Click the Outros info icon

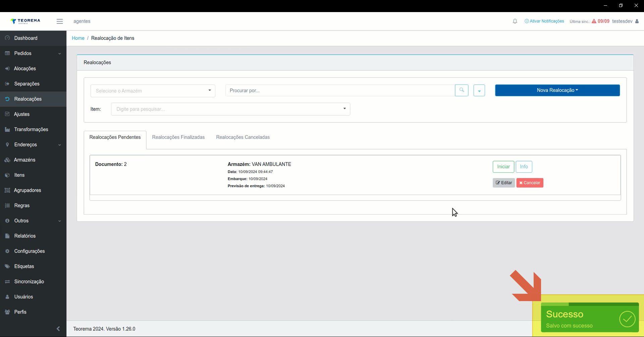point(7,221)
